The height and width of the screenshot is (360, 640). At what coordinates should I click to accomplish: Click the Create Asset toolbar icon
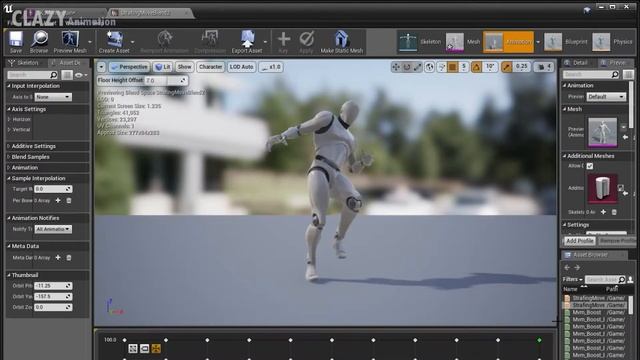pyautogui.click(x=114, y=42)
